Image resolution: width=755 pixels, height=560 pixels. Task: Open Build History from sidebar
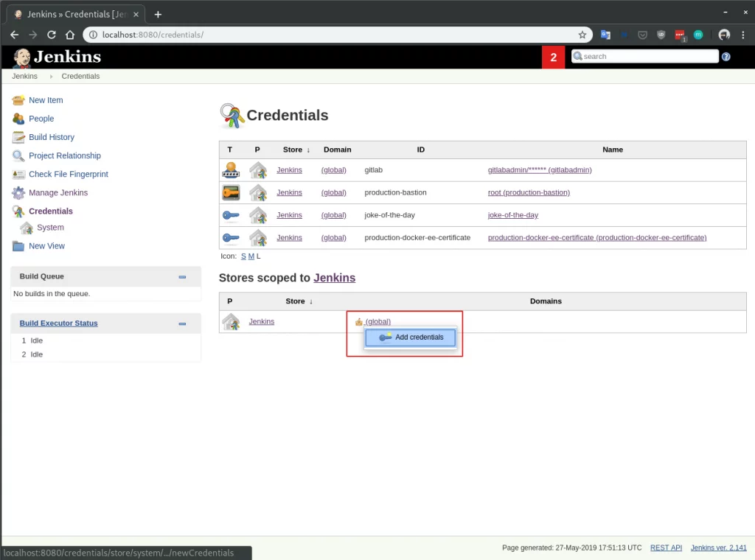[52, 137]
